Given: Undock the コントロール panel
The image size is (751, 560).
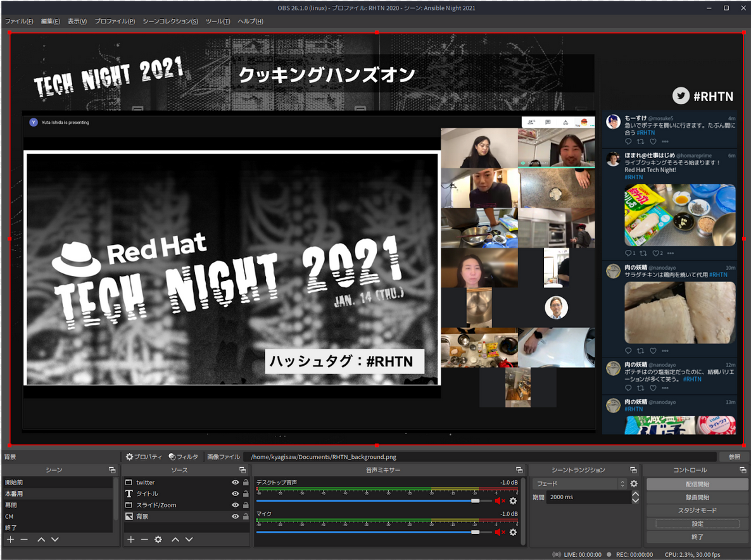Looking at the screenshot, I should [742, 470].
